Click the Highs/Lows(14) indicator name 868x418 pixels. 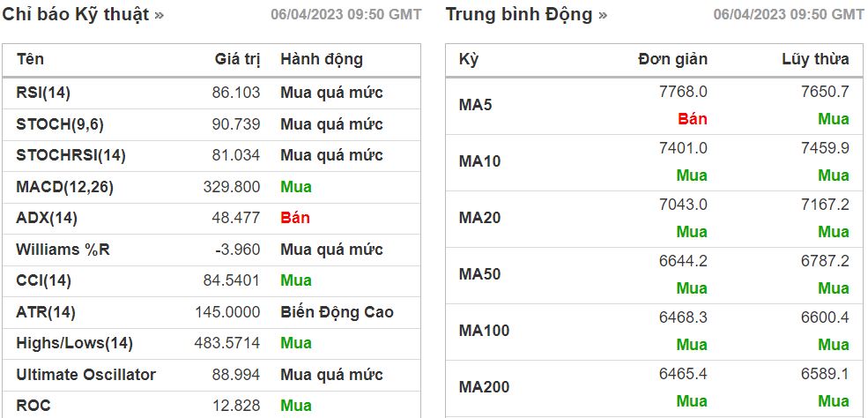click(74, 343)
